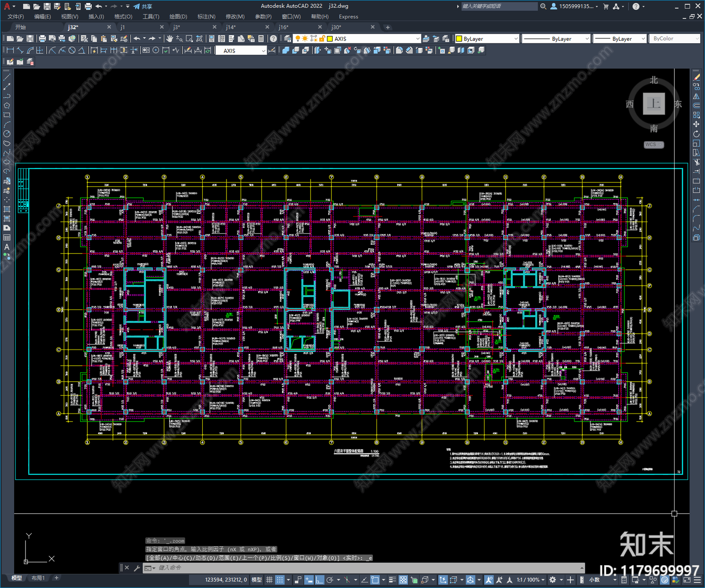This screenshot has width=705, height=588.
Task: Select the Line tool in Draw toolbar
Action: (x=7, y=77)
